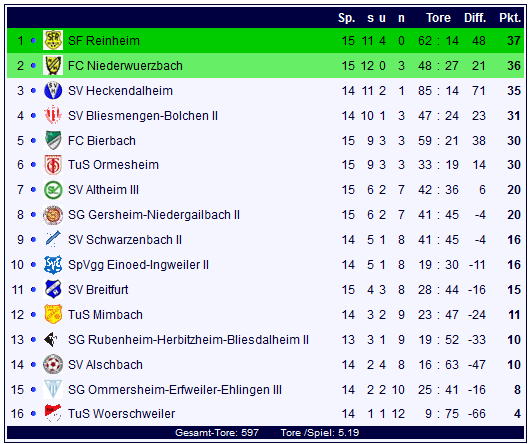Open SG Ommersheim-Erfweiler-Ehlingen III team entry
Viewport: 529px width, 444px height.
click(x=175, y=390)
